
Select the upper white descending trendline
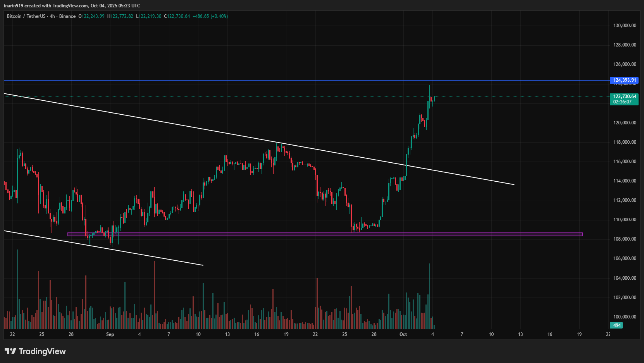pyautogui.click(x=259, y=139)
